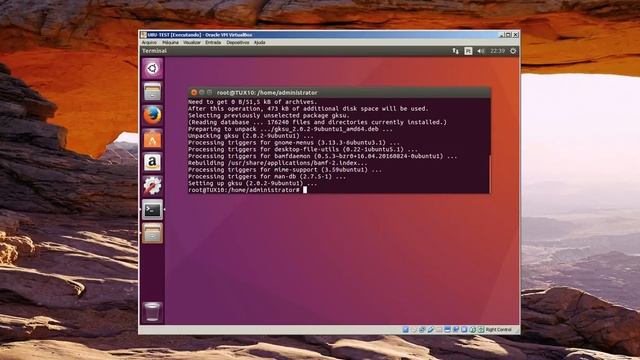Click the 'Unpacking gksu' line
Screen dimensions: 640x360
(x=251, y=136)
